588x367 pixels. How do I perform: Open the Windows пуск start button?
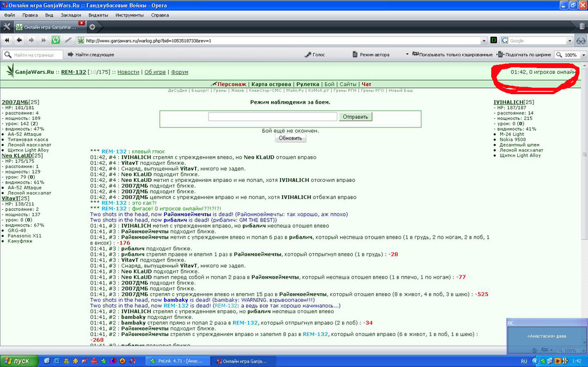point(19,361)
